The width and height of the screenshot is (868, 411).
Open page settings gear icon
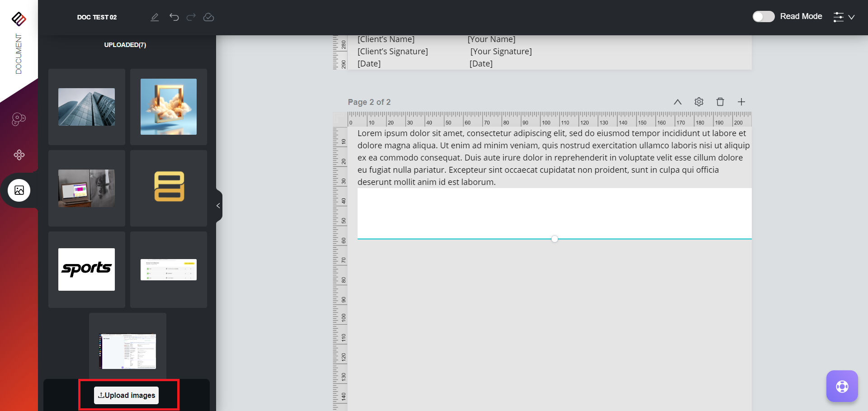pos(699,102)
